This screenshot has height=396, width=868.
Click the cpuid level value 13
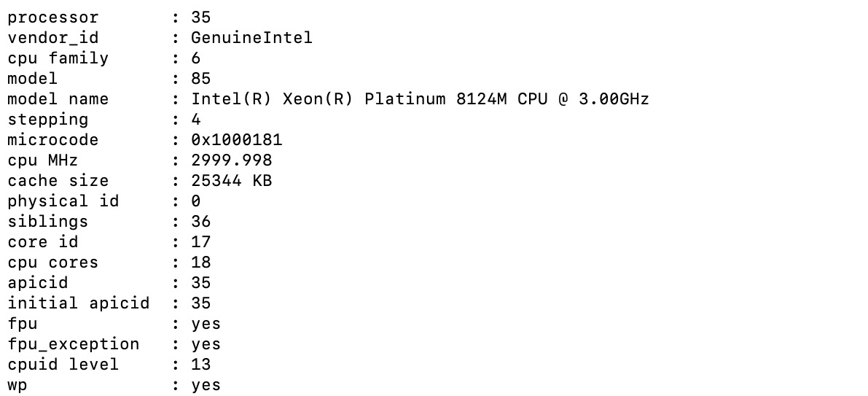point(201,364)
